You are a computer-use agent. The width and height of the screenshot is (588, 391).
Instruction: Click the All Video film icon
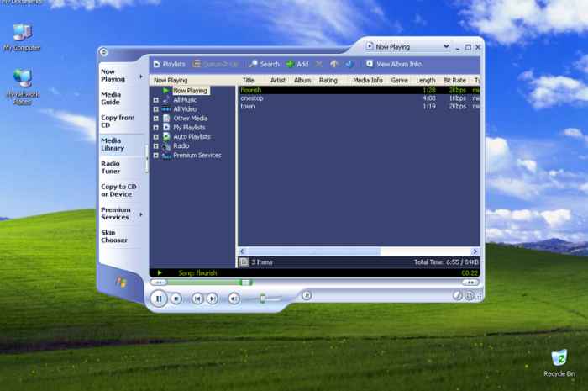(166, 108)
